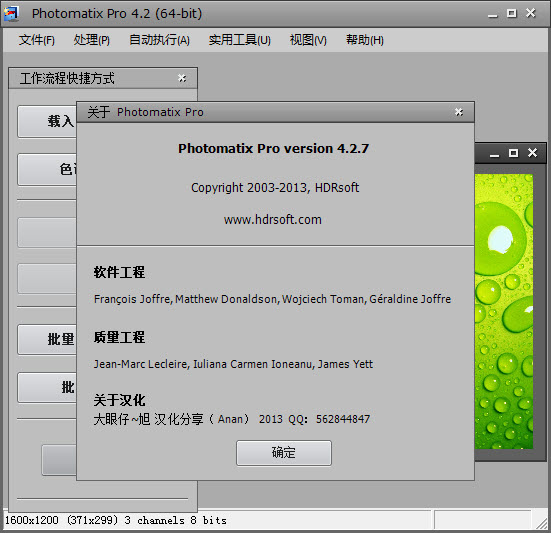Open the 文件(F) menu
This screenshot has height=533, width=551.
click(37, 40)
